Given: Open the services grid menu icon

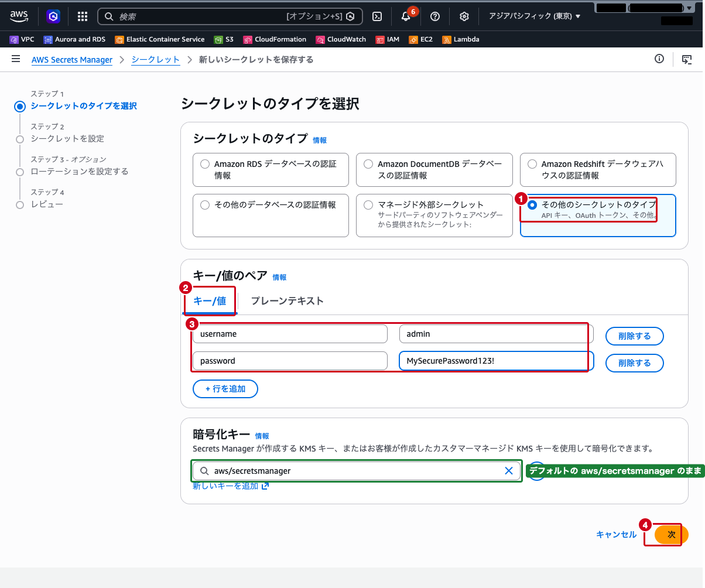Looking at the screenshot, I should (83, 16).
